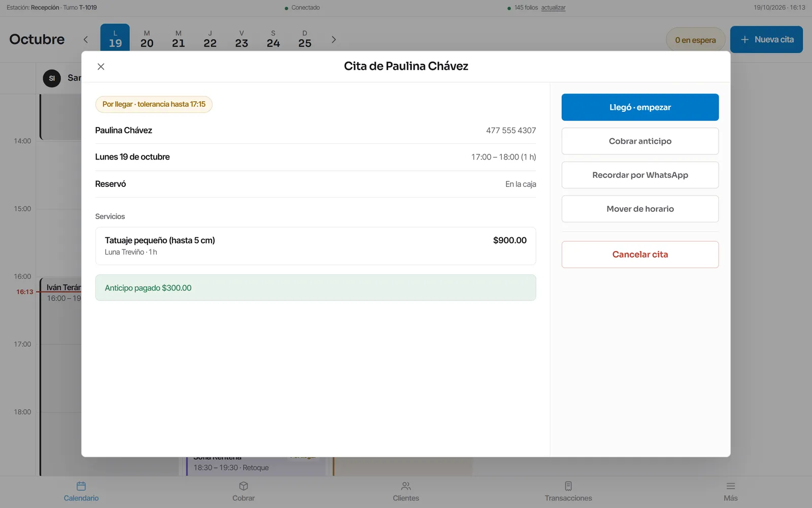The width and height of the screenshot is (812, 508).
Task: Click the Por llegar tolerancia status badge
Action: click(154, 104)
